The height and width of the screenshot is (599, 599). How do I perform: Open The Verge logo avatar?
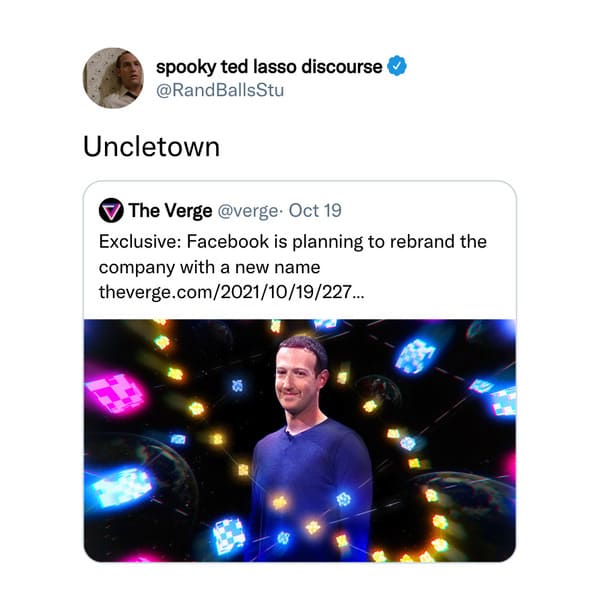tap(111, 210)
